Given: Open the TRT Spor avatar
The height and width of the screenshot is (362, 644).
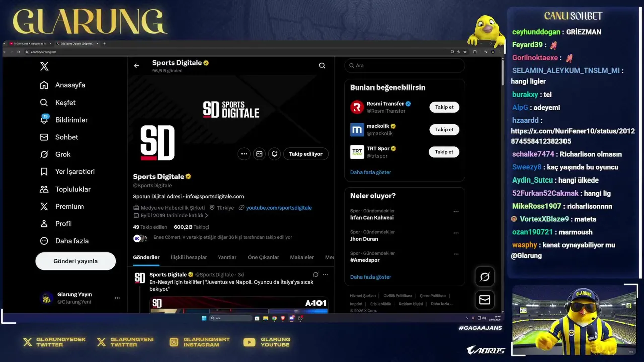Looking at the screenshot, I should point(357,152).
